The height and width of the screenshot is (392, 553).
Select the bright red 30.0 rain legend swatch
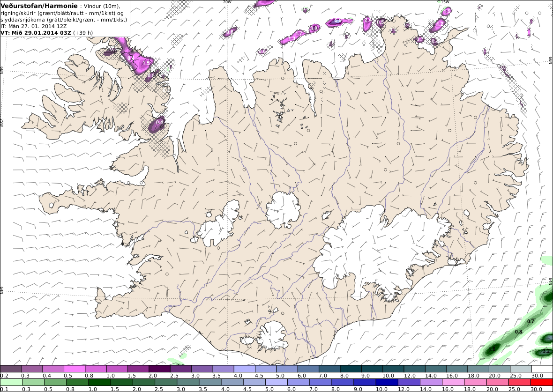point(542,382)
